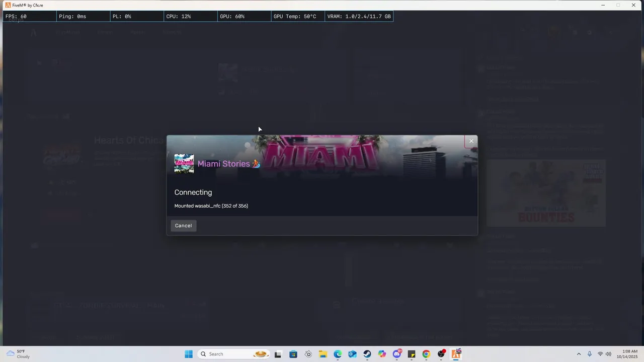
Task: Click the 'GPU Temp: 50°C' overlay readout
Action: 297,17
